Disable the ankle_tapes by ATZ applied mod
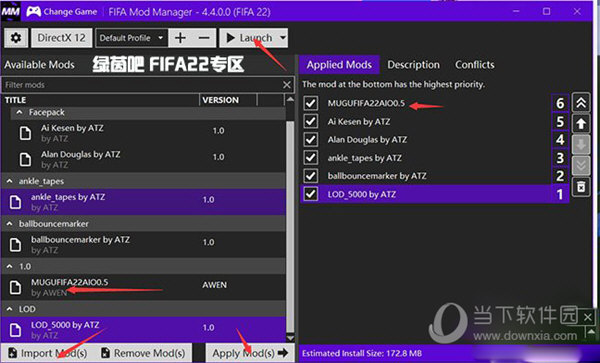This screenshot has width=600, height=363. coord(310,157)
